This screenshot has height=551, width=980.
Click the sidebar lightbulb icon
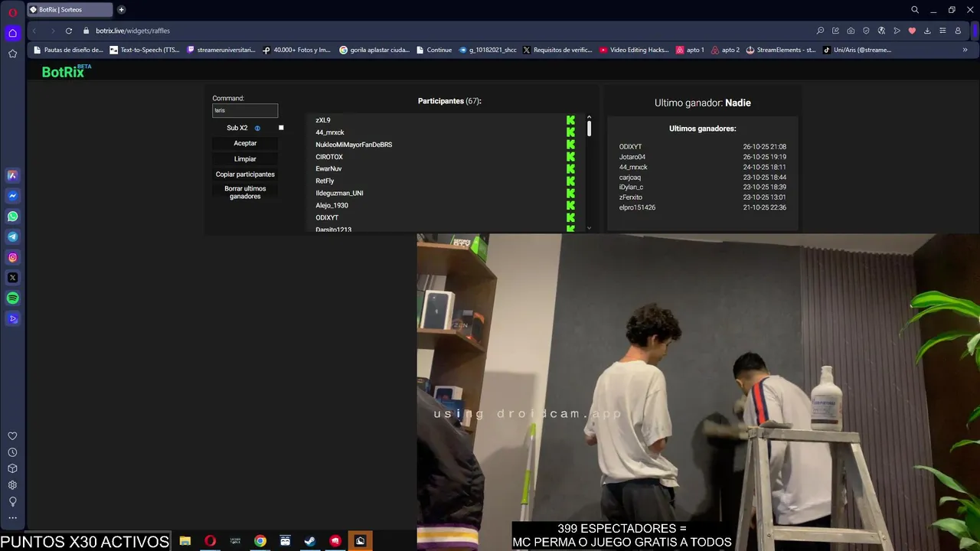pos(12,502)
